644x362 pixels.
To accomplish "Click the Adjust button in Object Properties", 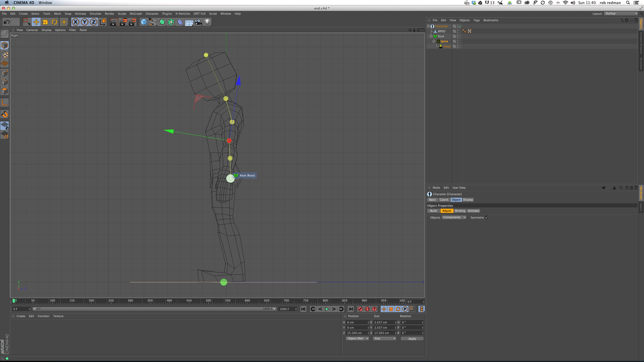I will pos(447,211).
